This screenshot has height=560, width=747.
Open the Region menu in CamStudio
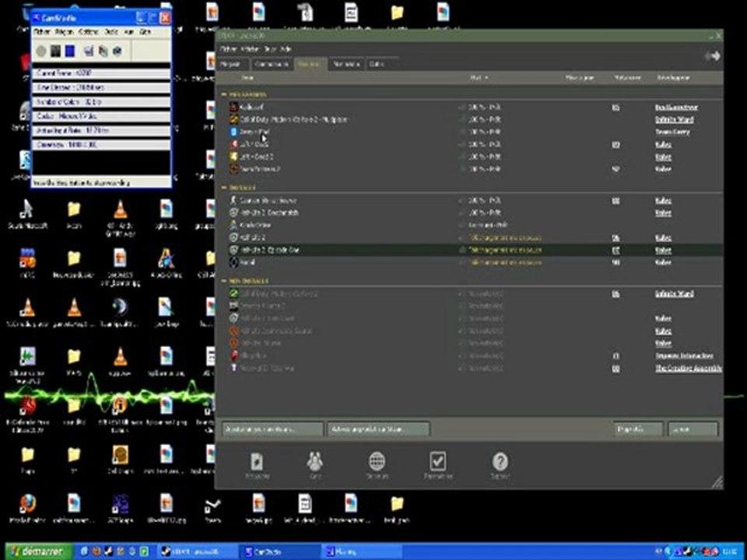pos(65,32)
